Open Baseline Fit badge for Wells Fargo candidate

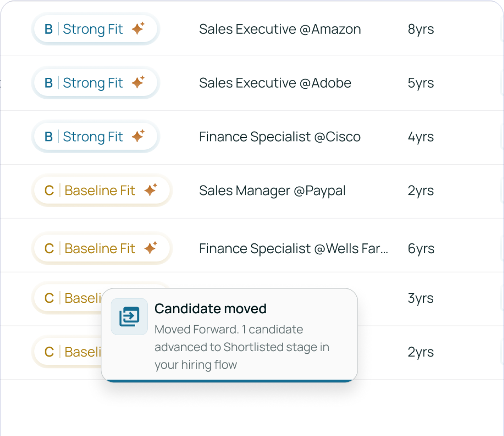pyautogui.click(x=99, y=248)
